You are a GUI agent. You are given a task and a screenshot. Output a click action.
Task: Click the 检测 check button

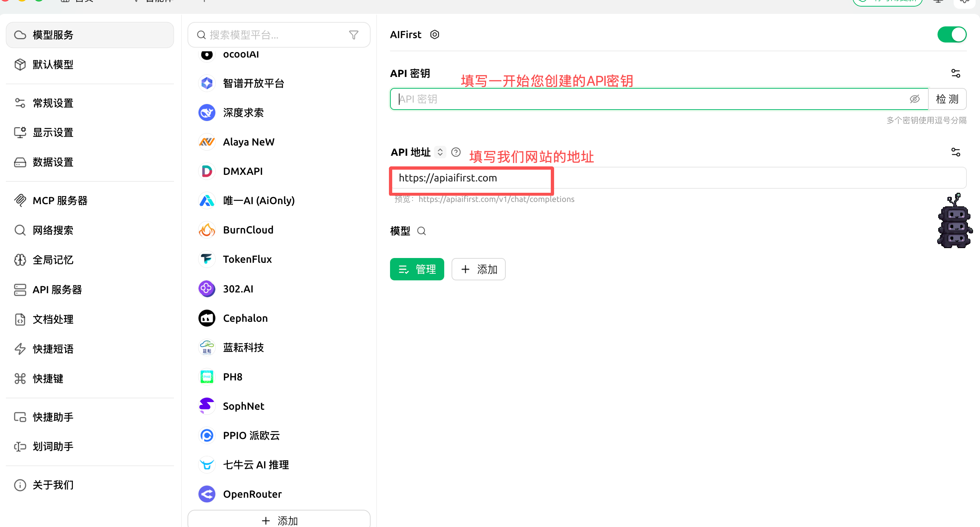947,99
